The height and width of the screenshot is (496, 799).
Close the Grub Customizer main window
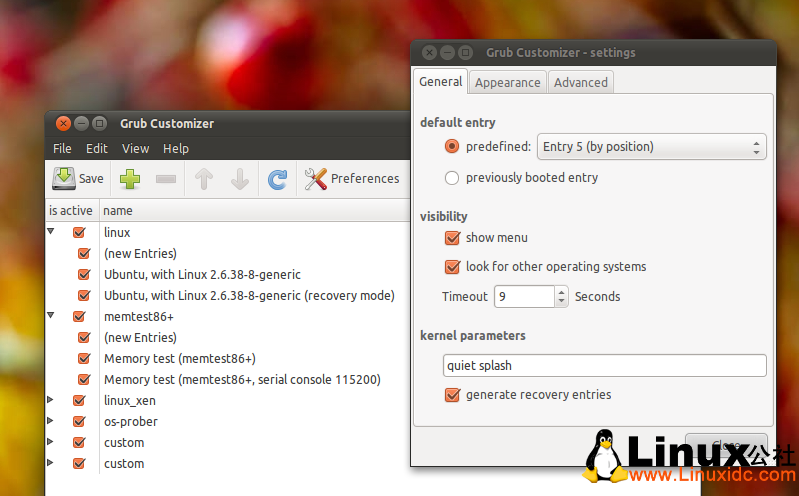63,123
